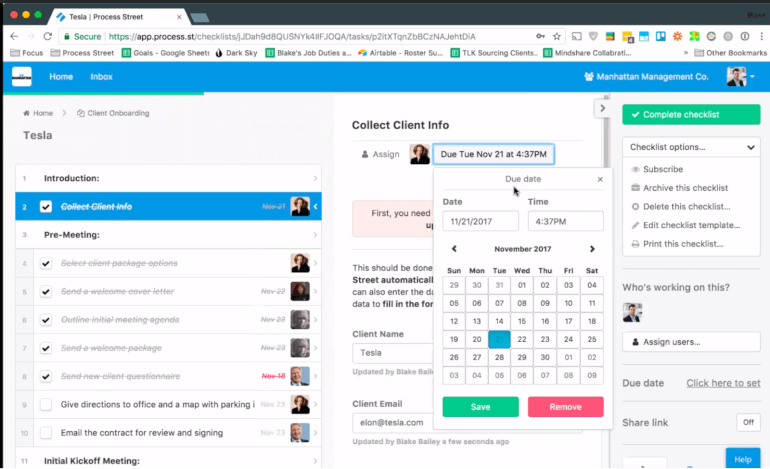Uncheck Outline initial meeting agenda
The image size is (770, 469).
coord(46,320)
